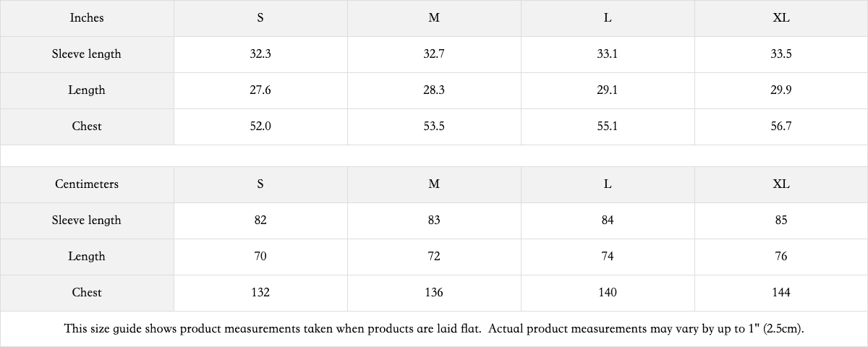Select the 144 chest centimeter value
The width and height of the screenshot is (868, 347).
tap(781, 293)
